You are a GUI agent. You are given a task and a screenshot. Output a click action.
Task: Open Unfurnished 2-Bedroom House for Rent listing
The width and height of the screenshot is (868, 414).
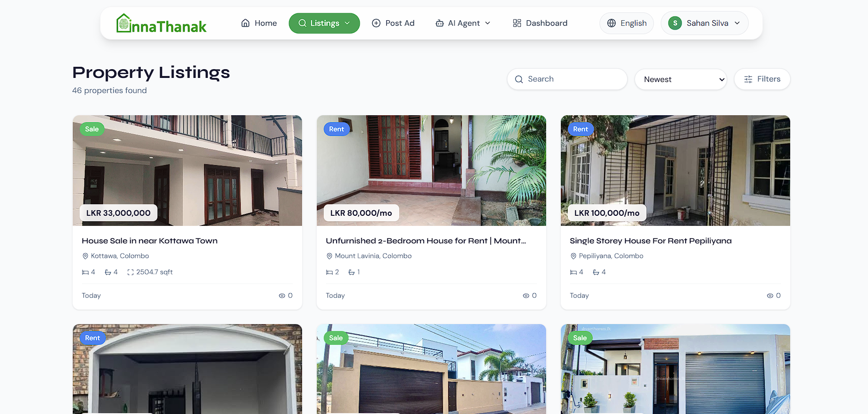(x=426, y=241)
